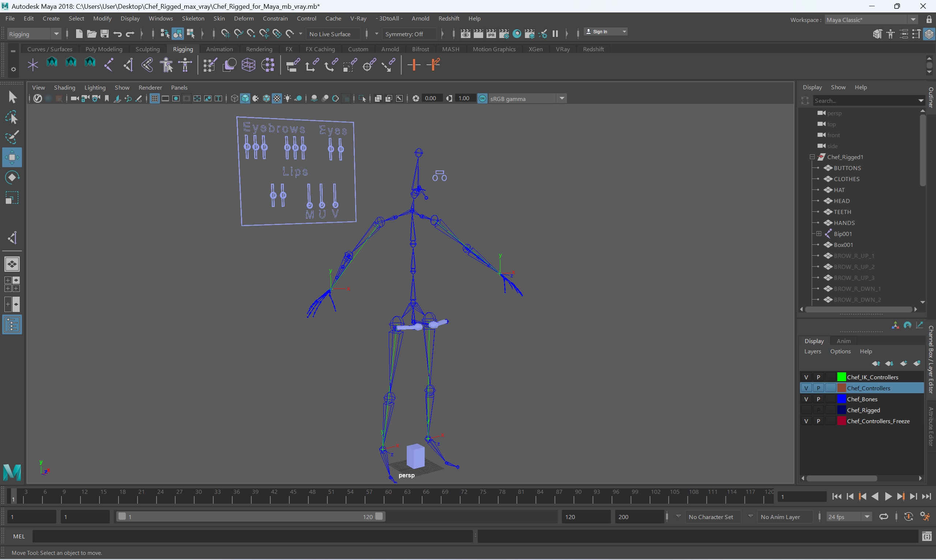
Task: Toggle playback P of Chef_Controllers layer
Action: tap(818, 388)
